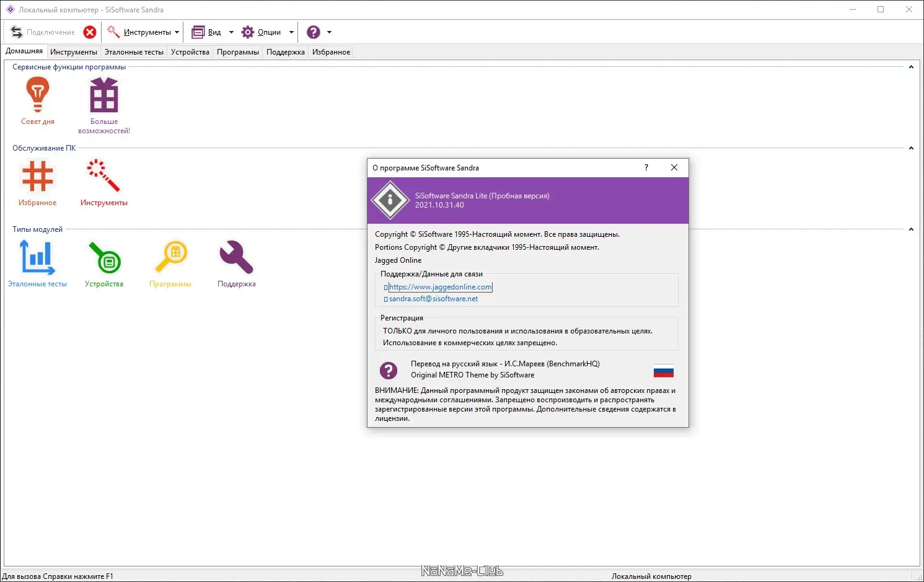Click the sandra.soft@sisoftware.net email link
The height and width of the screenshot is (582, 924).
pos(433,299)
